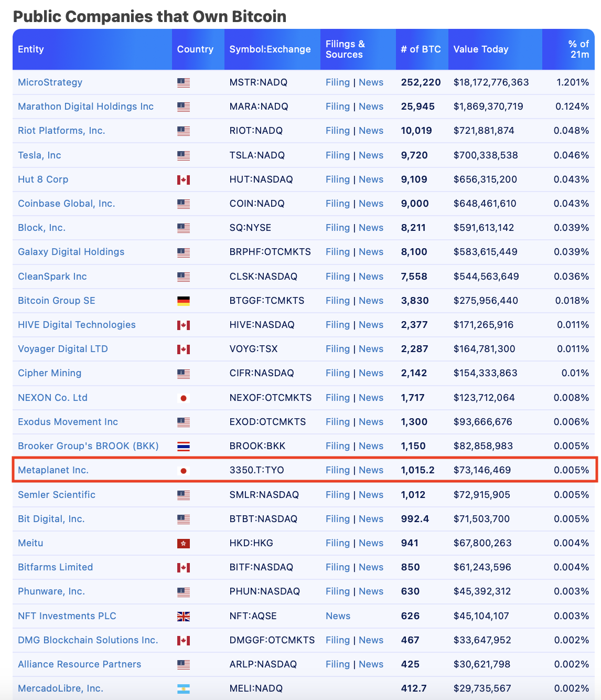View News for Coinbase Global, Inc.

pyautogui.click(x=371, y=204)
